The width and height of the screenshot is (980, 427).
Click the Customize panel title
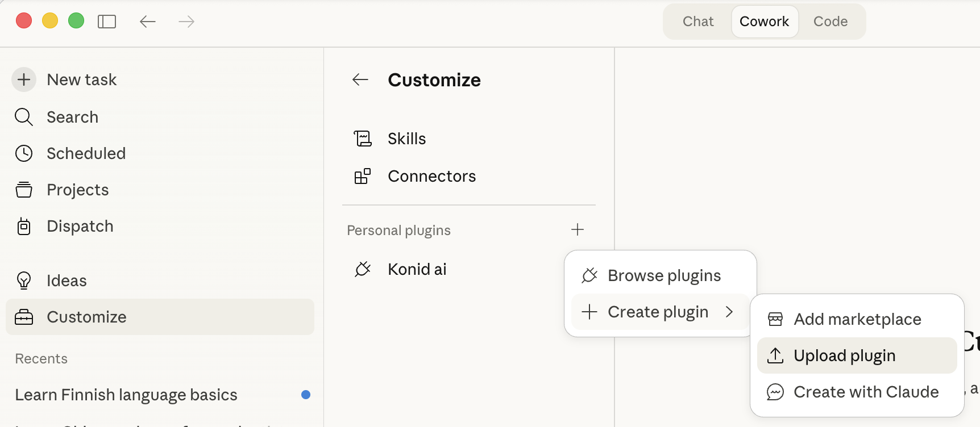(x=434, y=80)
